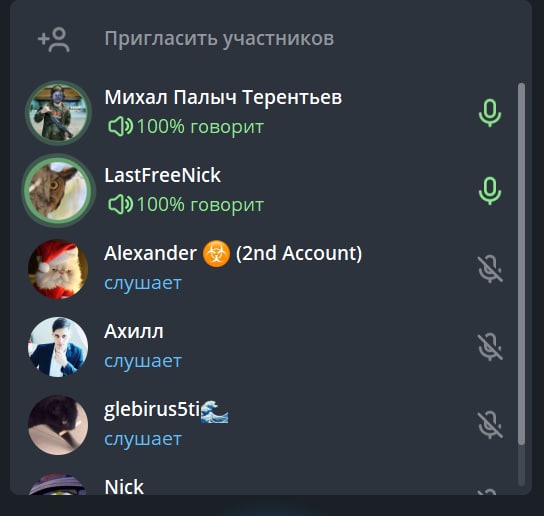The height and width of the screenshot is (516, 544).
Task: Select Alexander (2nd Account) participant row
Action: click(265, 269)
